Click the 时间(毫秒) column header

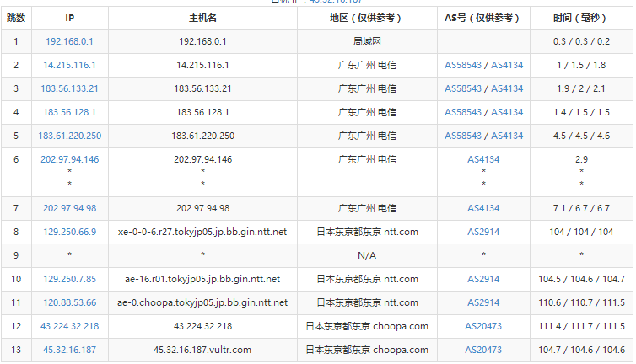[581, 18]
